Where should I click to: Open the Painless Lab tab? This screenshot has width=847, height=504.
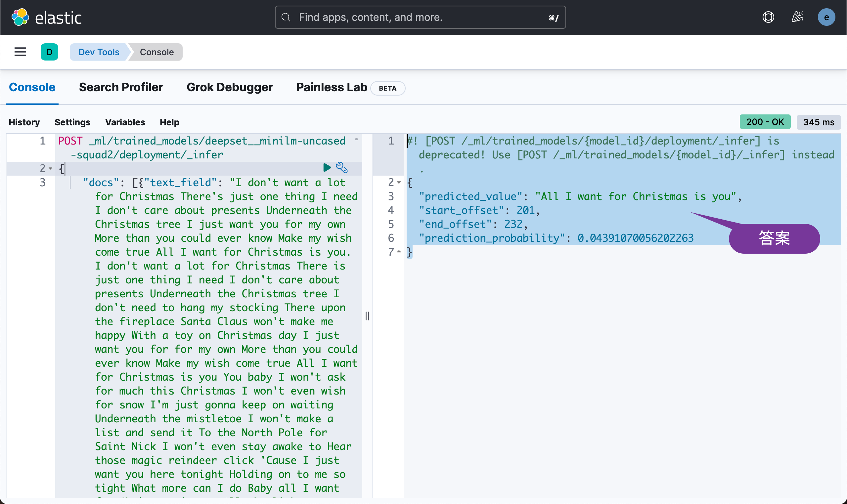pos(332,87)
